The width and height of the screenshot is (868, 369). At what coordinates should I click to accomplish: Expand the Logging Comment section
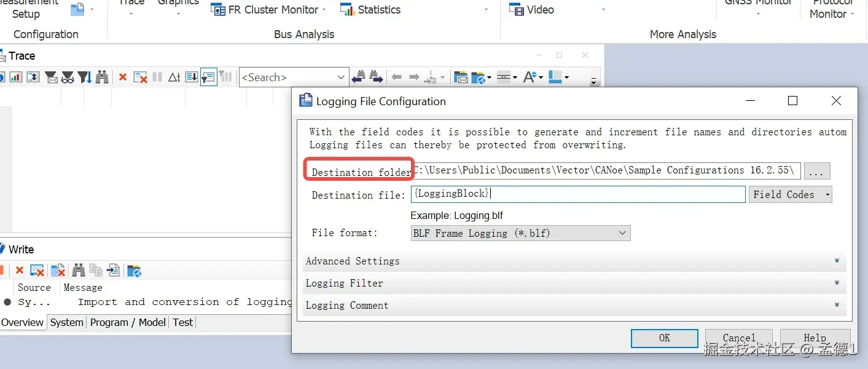pyautogui.click(x=574, y=306)
